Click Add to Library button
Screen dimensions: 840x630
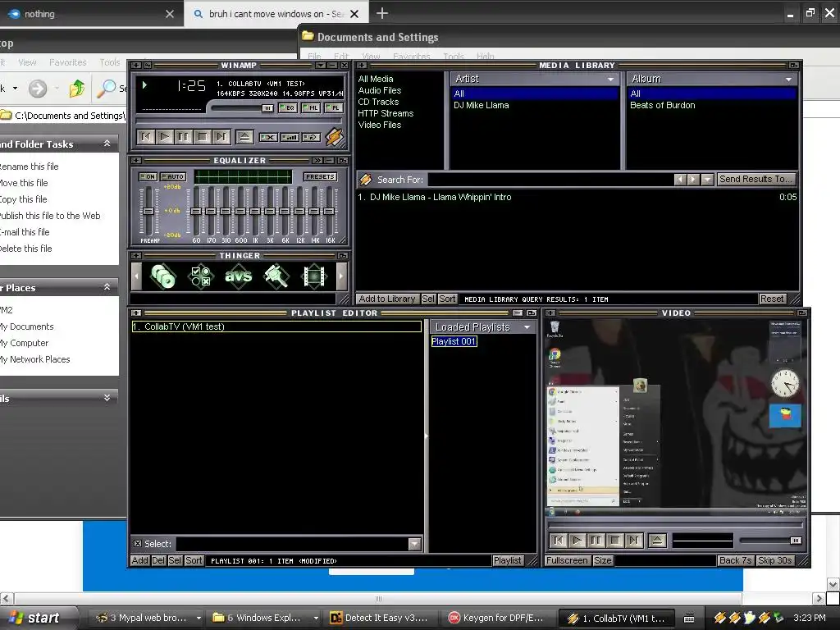point(387,299)
